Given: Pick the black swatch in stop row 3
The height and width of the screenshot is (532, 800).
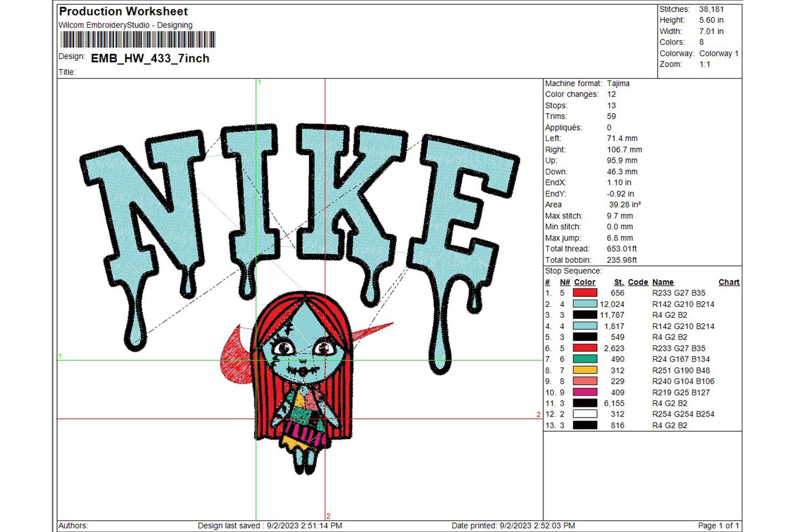Looking at the screenshot, I should (585, 315).
